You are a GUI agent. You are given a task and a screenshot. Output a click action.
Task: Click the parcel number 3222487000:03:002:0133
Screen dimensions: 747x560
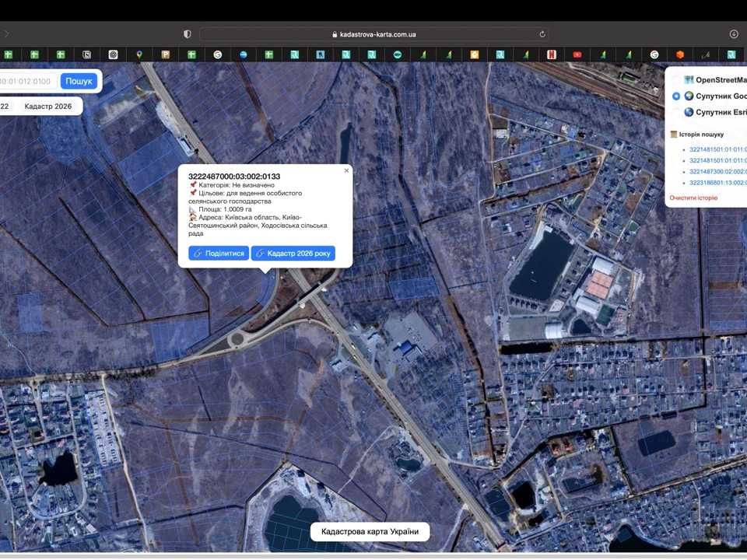(x=234, y=177)
